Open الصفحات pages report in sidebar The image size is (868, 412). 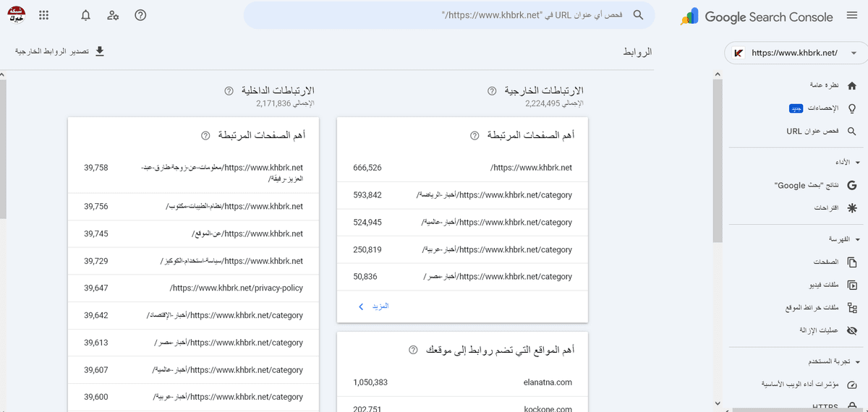pos(825,262)
